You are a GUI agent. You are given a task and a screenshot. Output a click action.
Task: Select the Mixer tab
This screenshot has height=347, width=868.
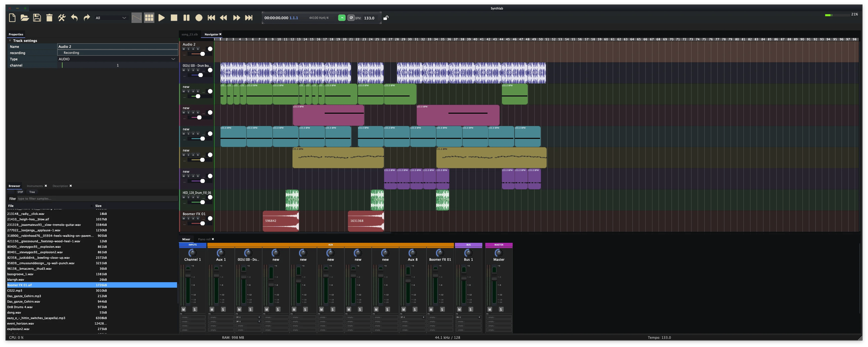coord(186,239)
